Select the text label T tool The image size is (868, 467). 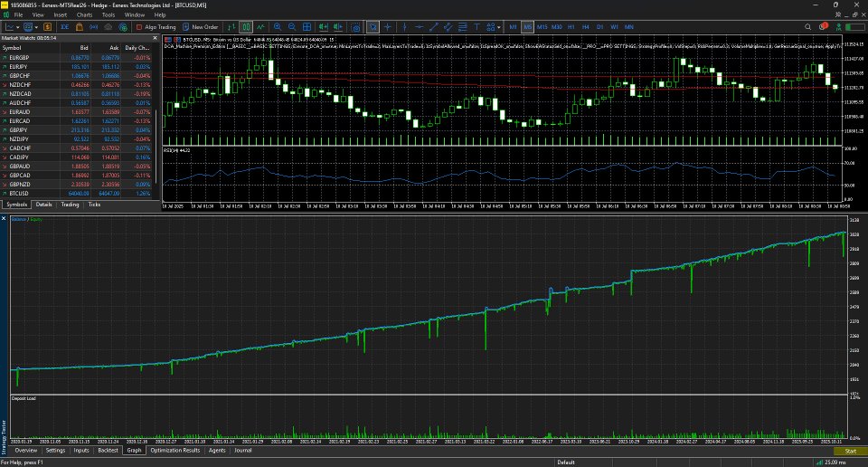click(x=476, y=26)
